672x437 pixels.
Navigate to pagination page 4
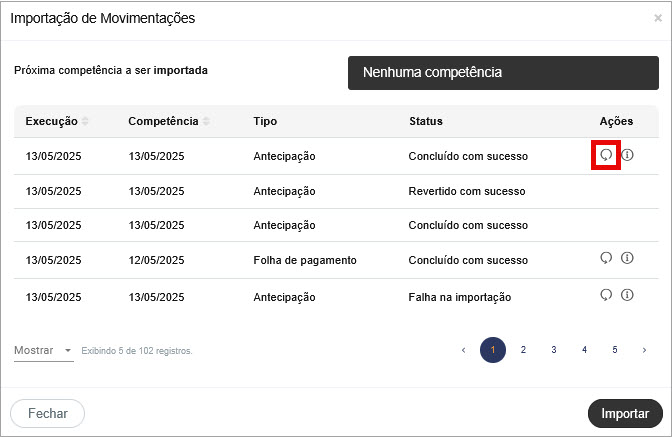point(584,350)
